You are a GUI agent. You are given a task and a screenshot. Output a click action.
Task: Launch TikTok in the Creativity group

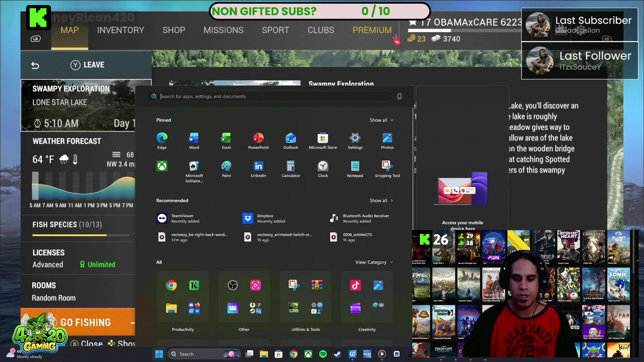355,286
